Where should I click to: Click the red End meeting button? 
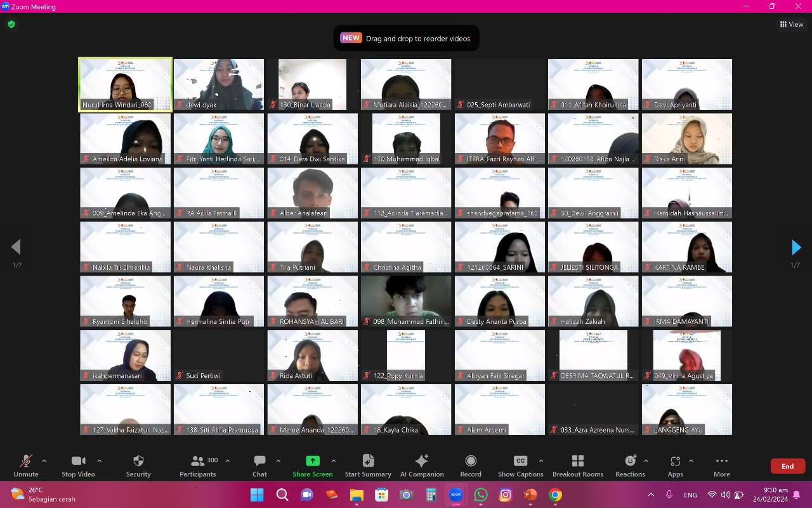pos(787,466)
